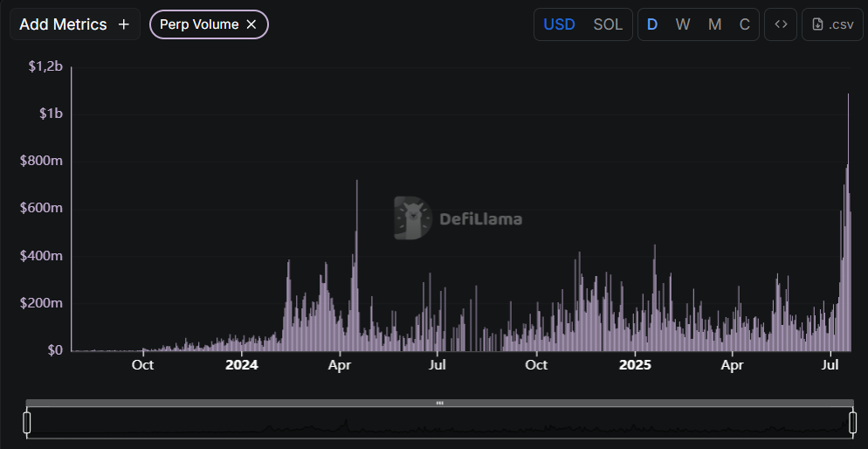Select monthly M interval
This screenshot has width=868, height=449.
(714, 24)
